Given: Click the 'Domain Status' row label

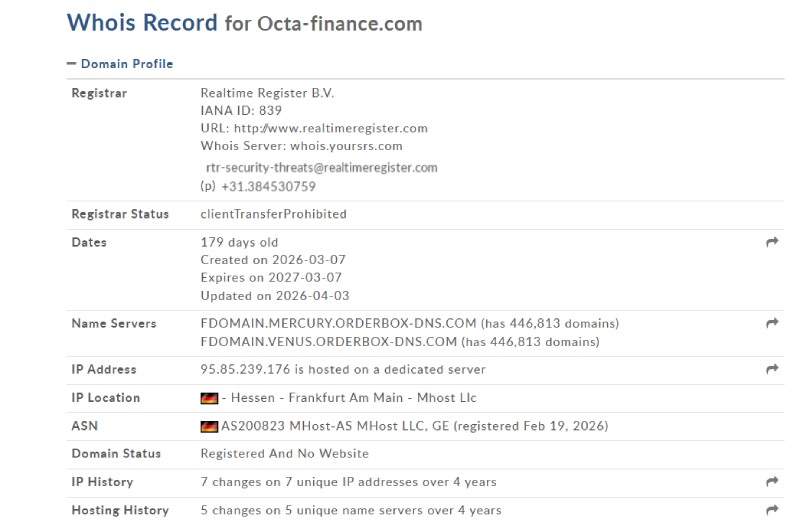Looking at the screenshot, I should coord(116,454).
